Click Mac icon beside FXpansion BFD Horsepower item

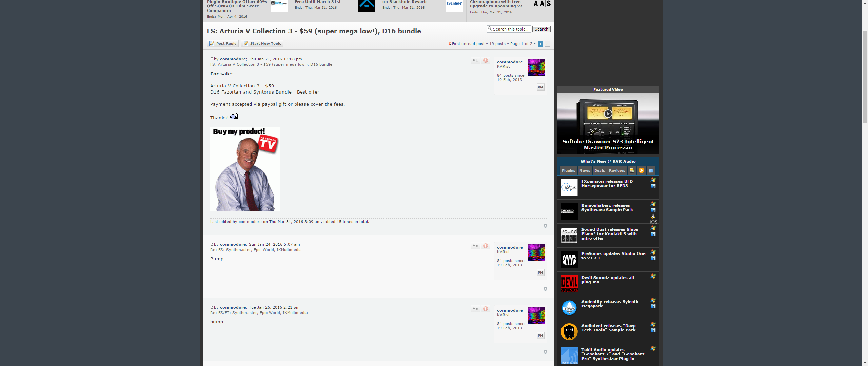pyautogui.click(x=653, y=186)
